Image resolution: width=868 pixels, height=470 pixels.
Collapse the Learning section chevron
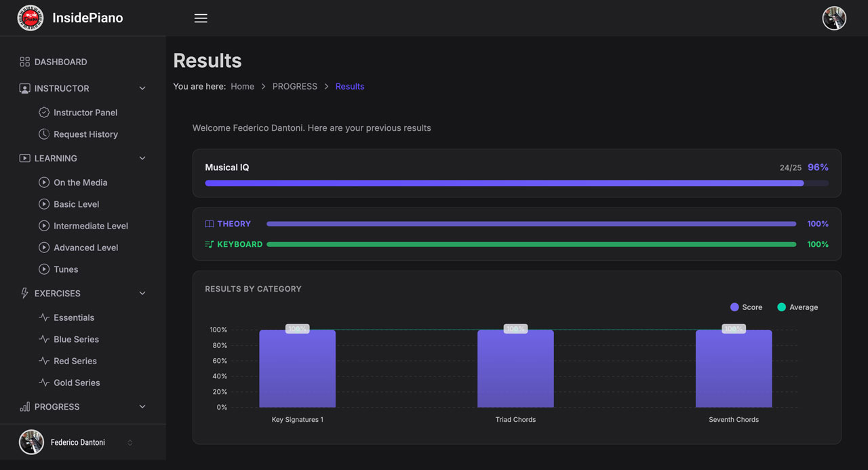point(142,158)
